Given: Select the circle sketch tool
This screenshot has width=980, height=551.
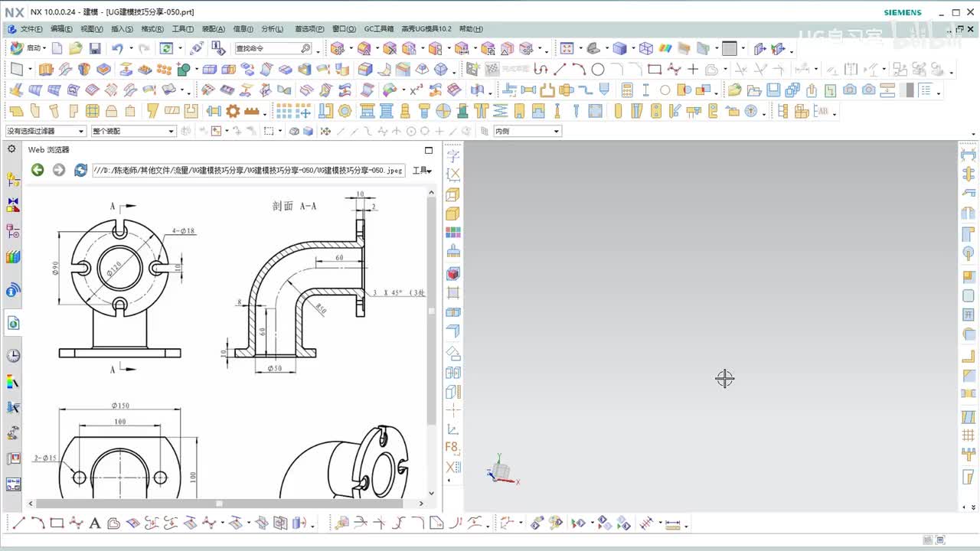Looking at the screenshot, I should [x=598, y=70].
